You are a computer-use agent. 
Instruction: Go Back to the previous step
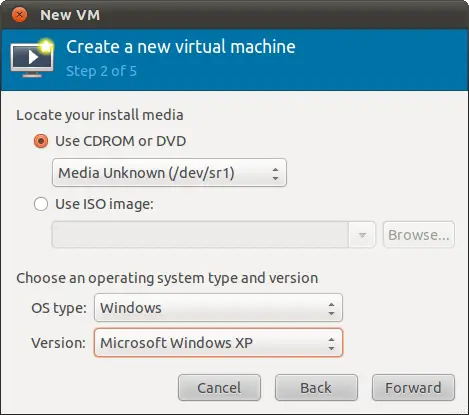click(316, 388)
